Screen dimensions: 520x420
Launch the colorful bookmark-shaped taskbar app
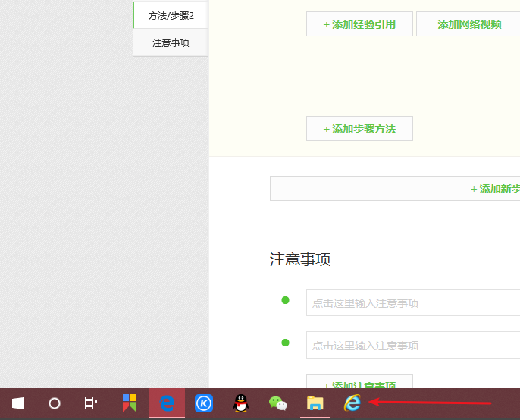click(130, 403)
